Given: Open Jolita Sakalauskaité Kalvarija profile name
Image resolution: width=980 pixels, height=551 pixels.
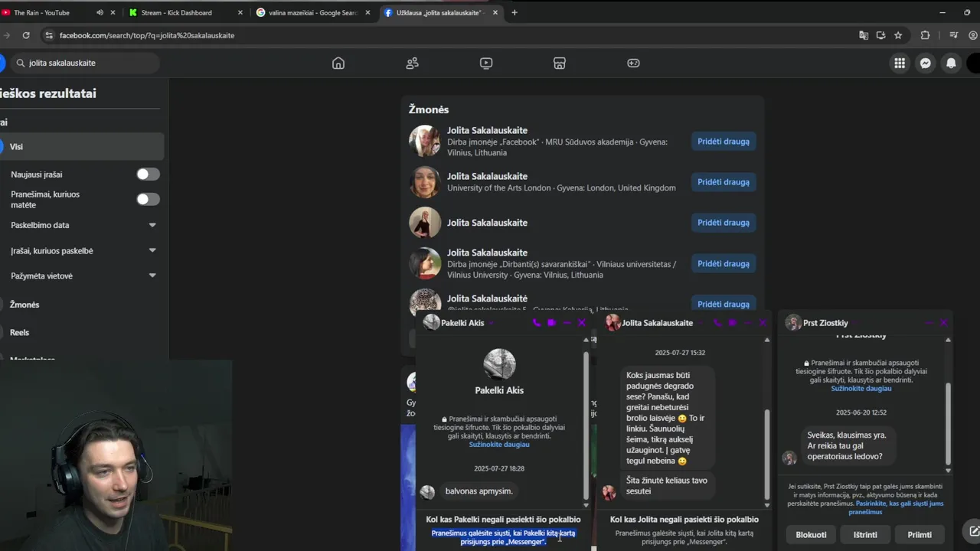Looking at the screenshot, I should coord(487,298).
